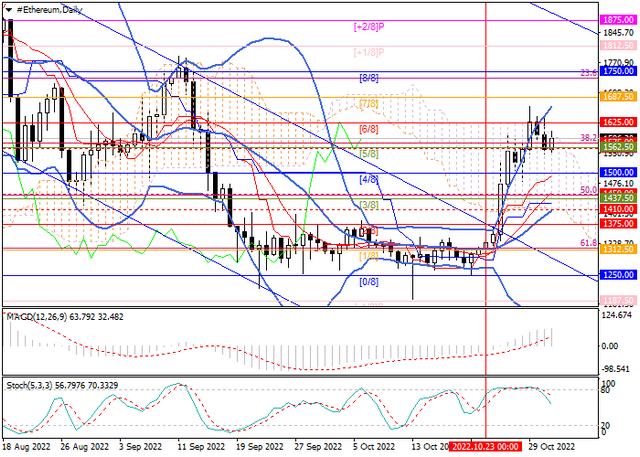
Task: Select the [4/8] Murrey level label
Action: click(369, 179)
